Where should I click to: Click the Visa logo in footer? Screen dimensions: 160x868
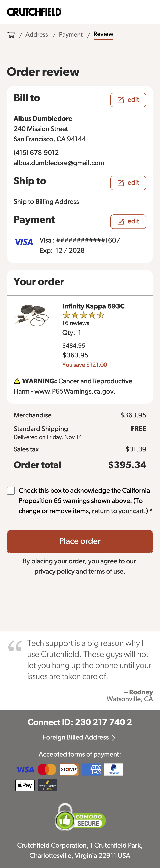tap(25, 769)
